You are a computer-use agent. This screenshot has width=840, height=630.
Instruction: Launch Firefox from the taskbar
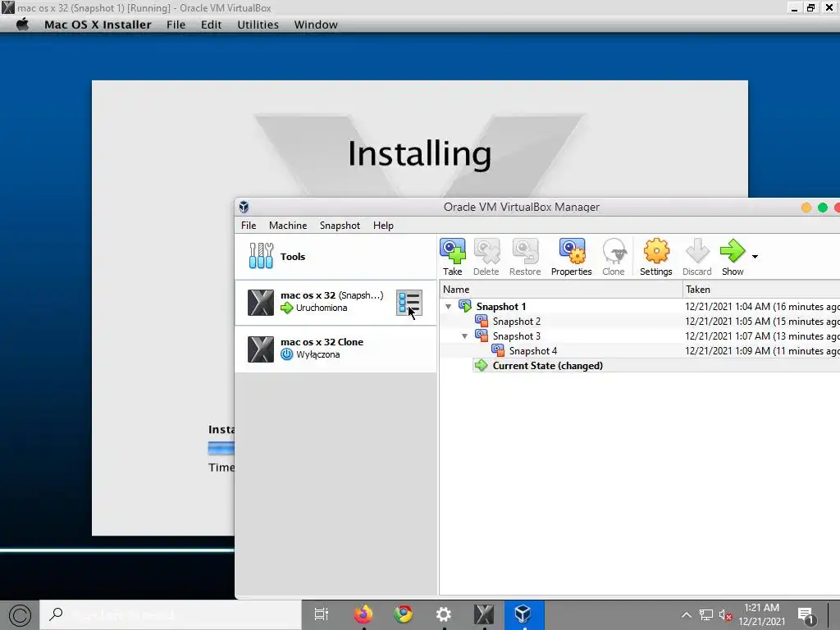[363, 614]
